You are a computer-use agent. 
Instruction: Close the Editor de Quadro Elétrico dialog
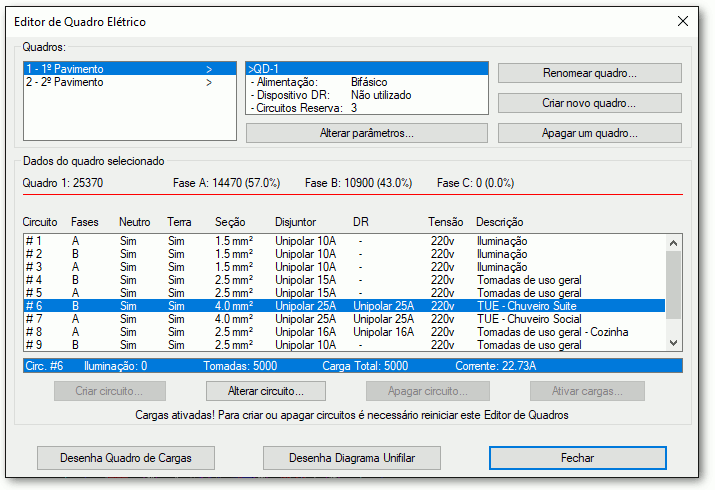click(682, 21)
